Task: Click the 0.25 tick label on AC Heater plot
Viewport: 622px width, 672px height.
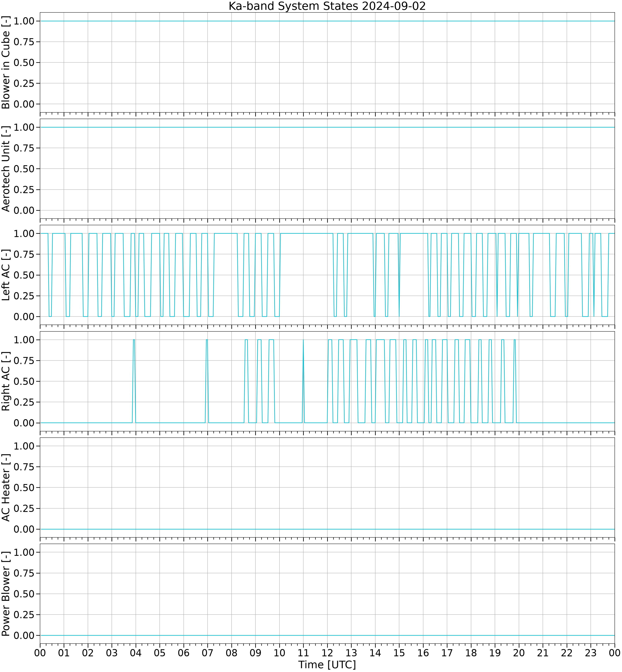Action: [24, 508]
